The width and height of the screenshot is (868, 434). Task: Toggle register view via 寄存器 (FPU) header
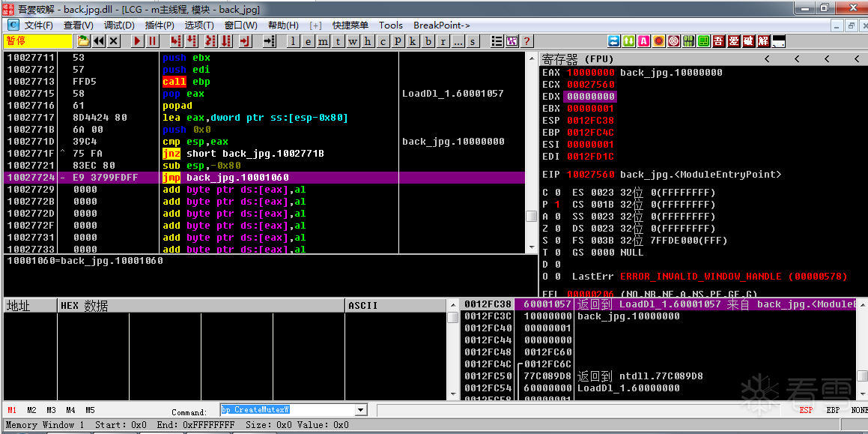point(578,59)
